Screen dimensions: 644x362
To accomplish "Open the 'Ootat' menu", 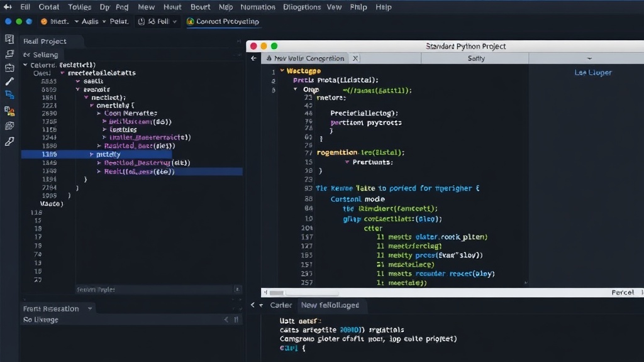I will [x=49, y=7].
